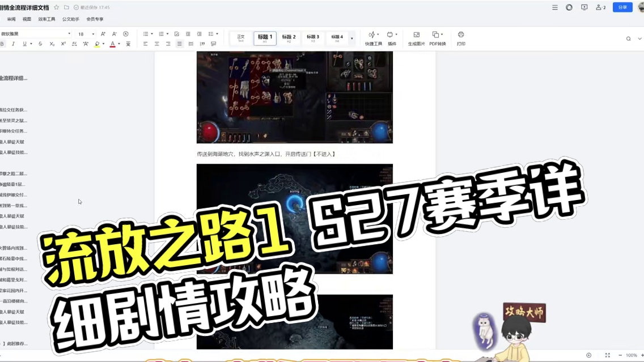This screenshot has height=362, width=644.
Task: Click the 打印 (print) icon
Action: [x=461, y=39]
